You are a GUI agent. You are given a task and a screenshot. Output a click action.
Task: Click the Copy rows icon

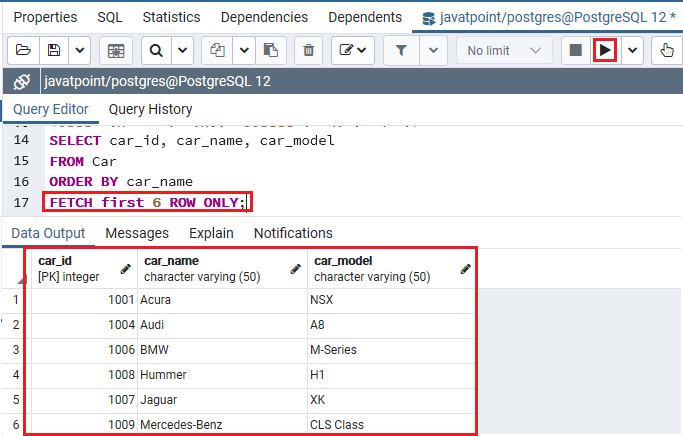point(217,51)
